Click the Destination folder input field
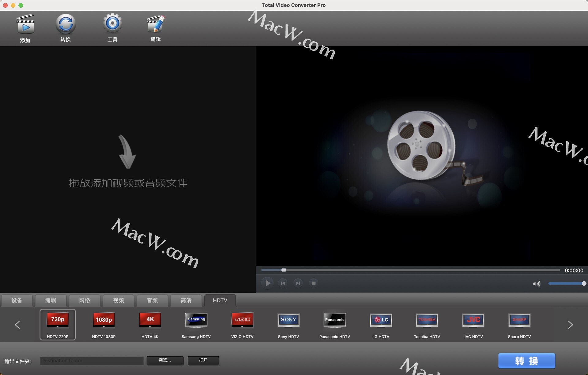The width and height of the screenshot is (588, 375). click(92, 361)
